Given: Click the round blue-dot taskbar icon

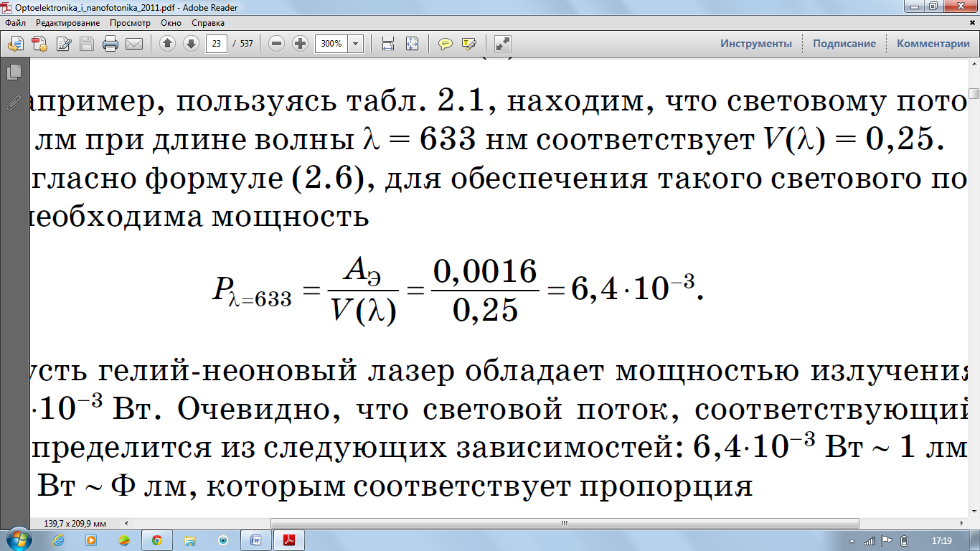Looking at the screenshot, I should point(223,540).
